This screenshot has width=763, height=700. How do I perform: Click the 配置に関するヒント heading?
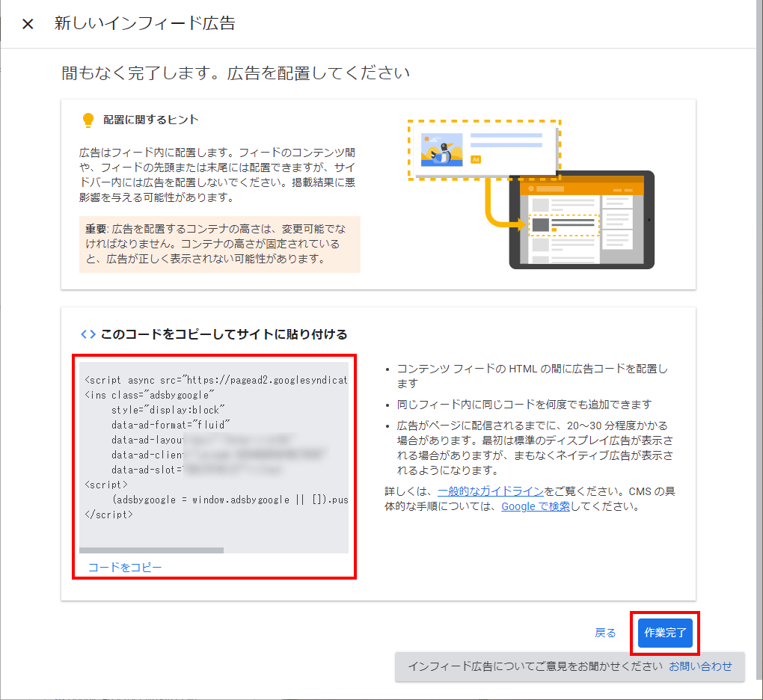151,120
